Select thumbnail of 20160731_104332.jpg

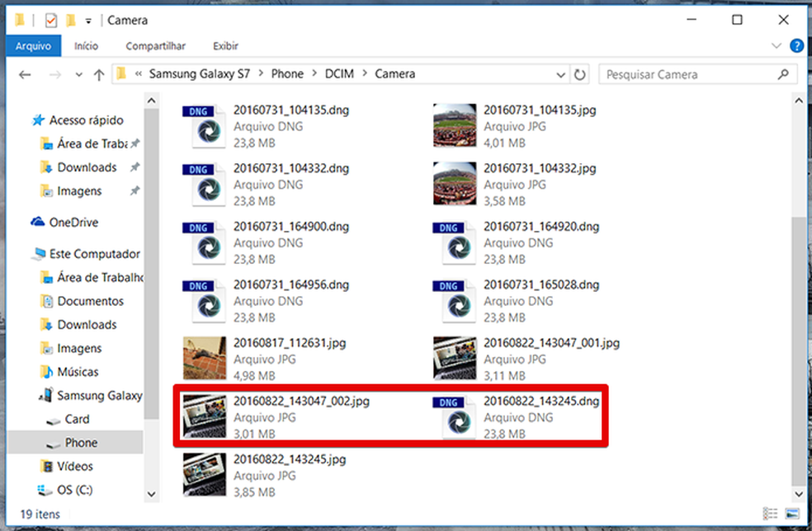click(455, 184)
